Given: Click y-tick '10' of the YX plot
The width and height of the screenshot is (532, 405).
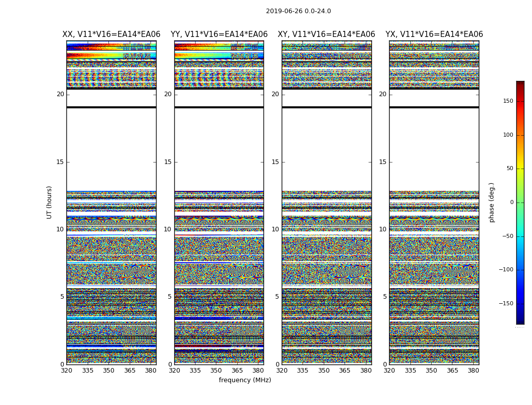Looking at the screenshot, I should pos(383,229).
